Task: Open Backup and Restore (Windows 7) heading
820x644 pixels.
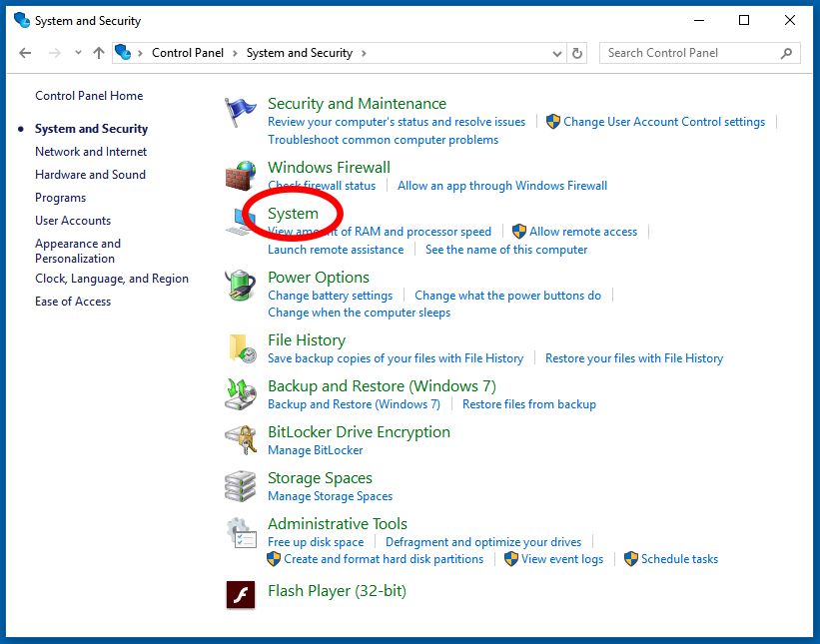Action: pos(382,386)
